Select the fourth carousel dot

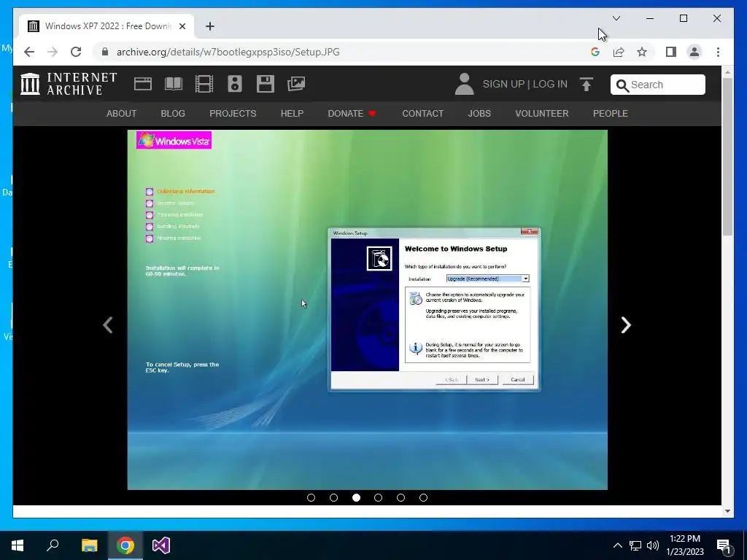(x=379, y=497)
